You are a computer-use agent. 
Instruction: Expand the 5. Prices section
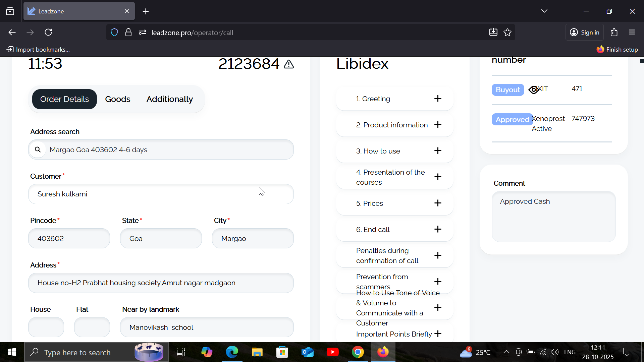(x=438, y=203)
